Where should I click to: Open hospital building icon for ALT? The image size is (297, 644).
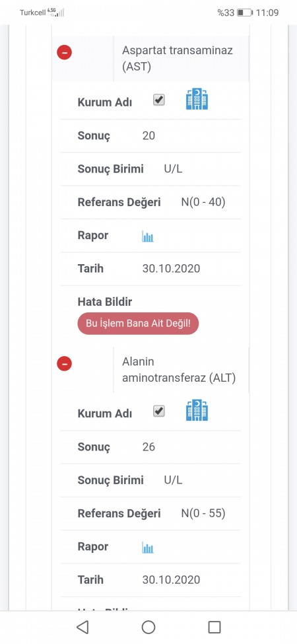197,410
